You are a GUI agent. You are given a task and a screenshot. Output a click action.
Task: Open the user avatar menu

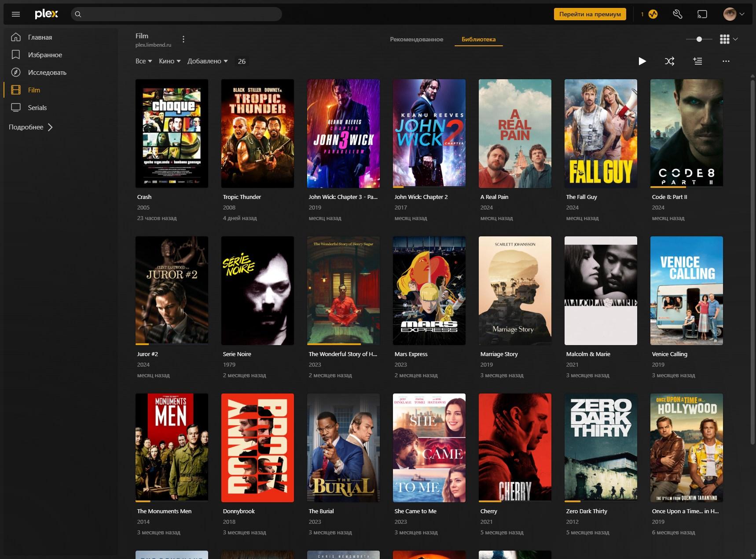pyautogui.click(x=734, y=14)
